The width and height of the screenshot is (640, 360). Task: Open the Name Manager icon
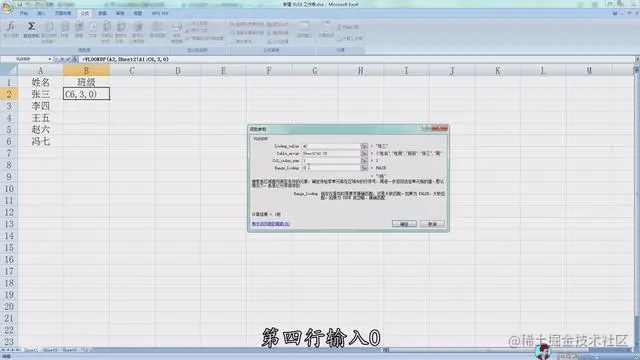coord(176,32)
